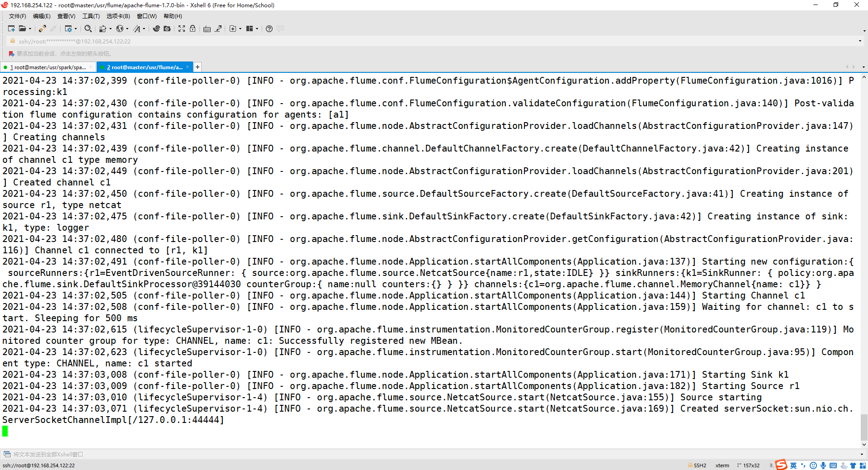
Task: Click the Disconnect icon in toolbar
Action: coord(53,28)
